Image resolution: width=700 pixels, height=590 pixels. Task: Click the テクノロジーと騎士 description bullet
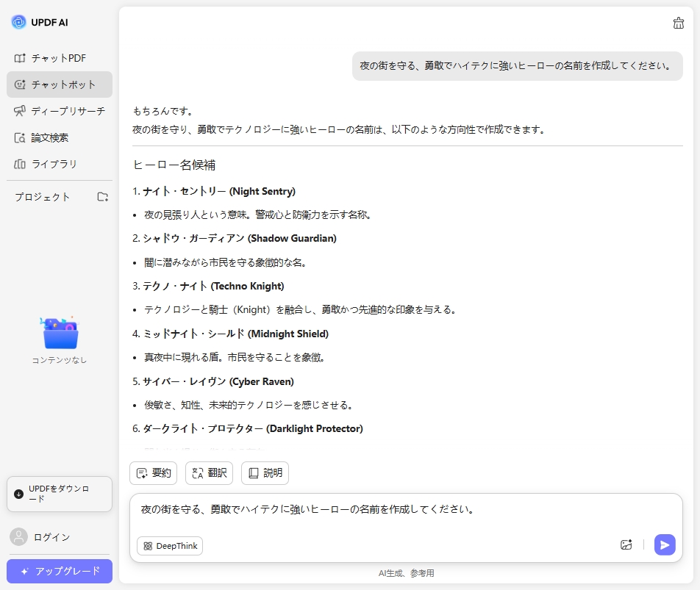point(301,310)
